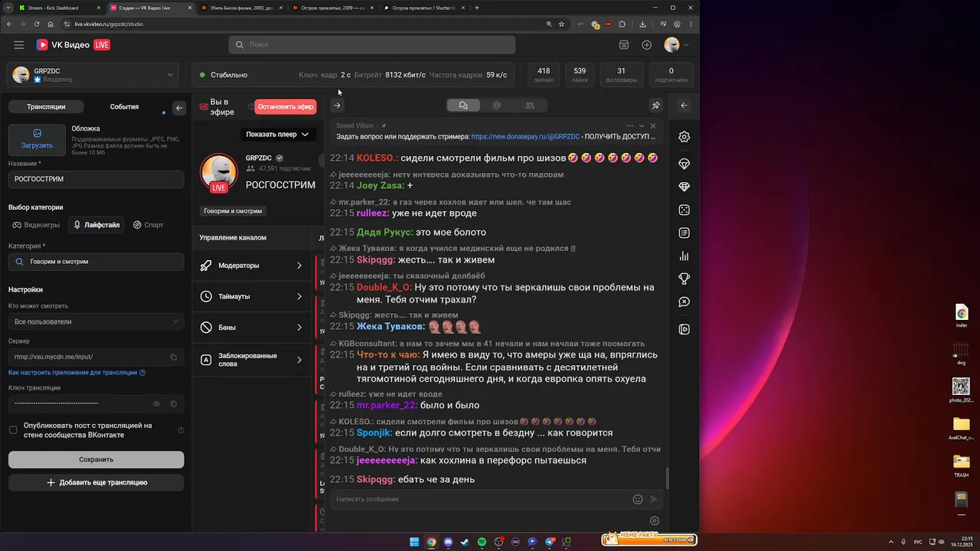Click the Название input with РОСГОССТРИМ
Screen dimensions: 980x551
click(x=96, y=179)
